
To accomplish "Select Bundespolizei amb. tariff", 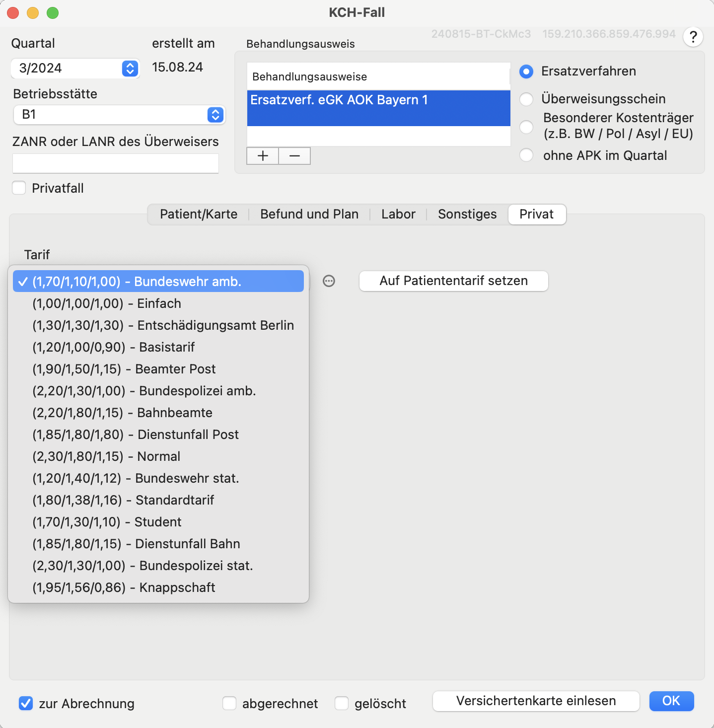I will click(x=158, y=391).
